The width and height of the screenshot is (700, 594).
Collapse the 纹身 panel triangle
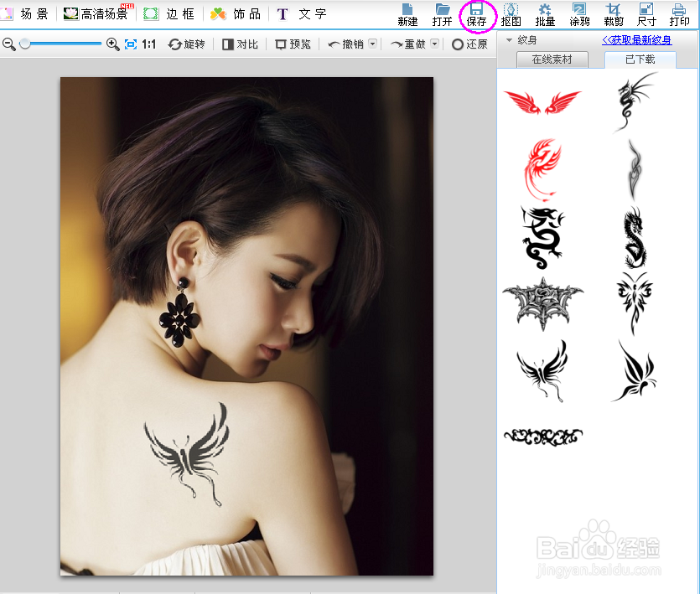pyautogui.click(x=509, y=40)
